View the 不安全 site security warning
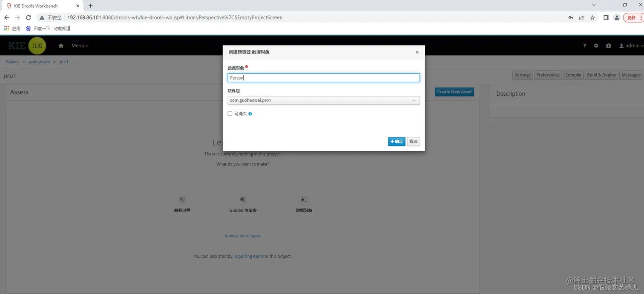 coord(51,17)
